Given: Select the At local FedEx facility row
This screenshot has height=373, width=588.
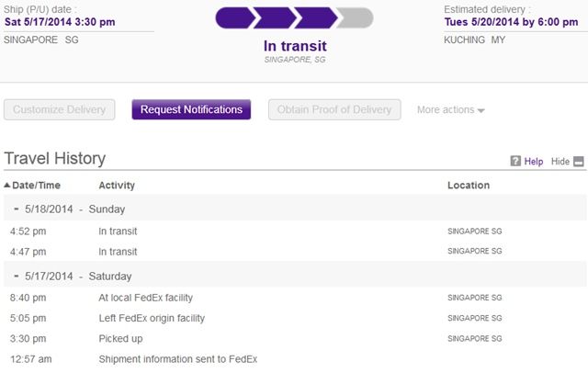Looking at the screenshot, I should (x=145, y=298).
